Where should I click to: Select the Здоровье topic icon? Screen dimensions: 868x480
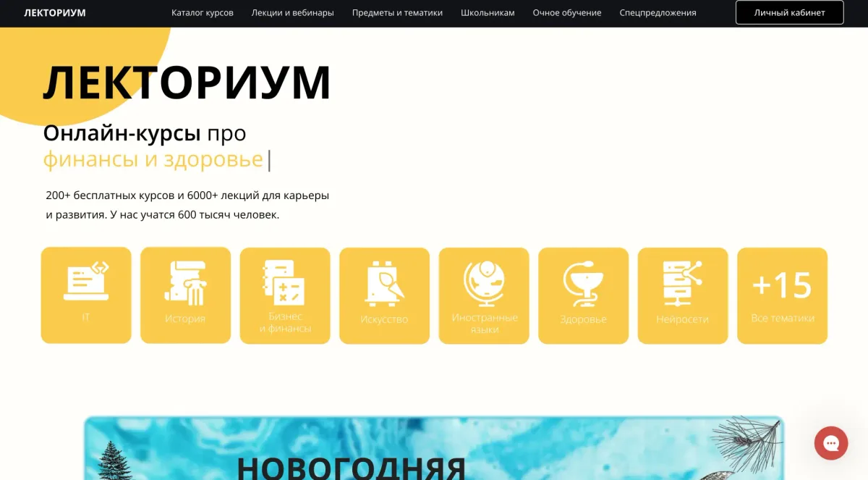click(583, 282)
